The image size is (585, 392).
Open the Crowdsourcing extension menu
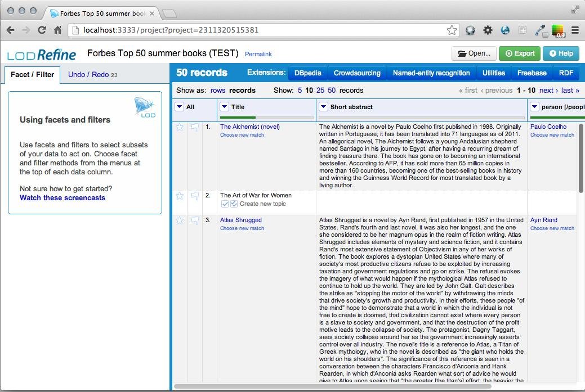click(x=357, y=73)
